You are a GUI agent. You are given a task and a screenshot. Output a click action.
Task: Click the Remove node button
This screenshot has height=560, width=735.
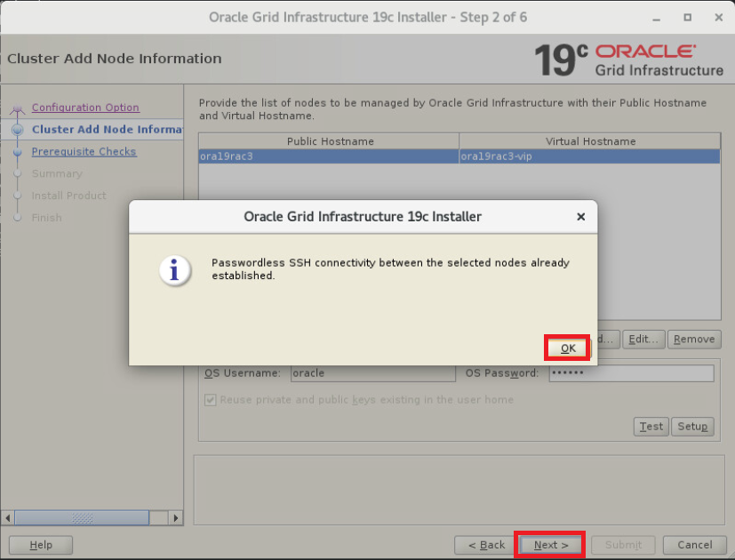click(x=694, y=339)
